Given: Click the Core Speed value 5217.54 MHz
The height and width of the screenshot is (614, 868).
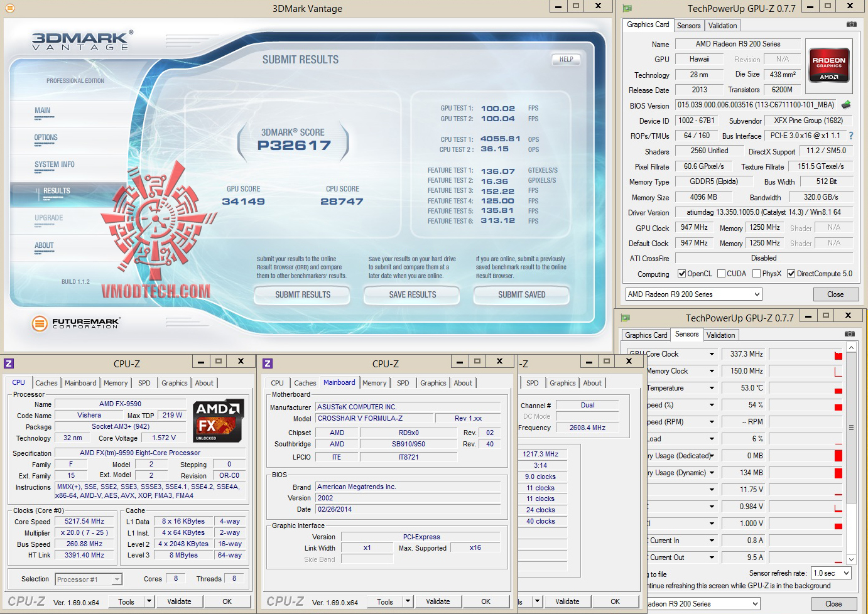Looking at the screenshot, I should [85, 521].
